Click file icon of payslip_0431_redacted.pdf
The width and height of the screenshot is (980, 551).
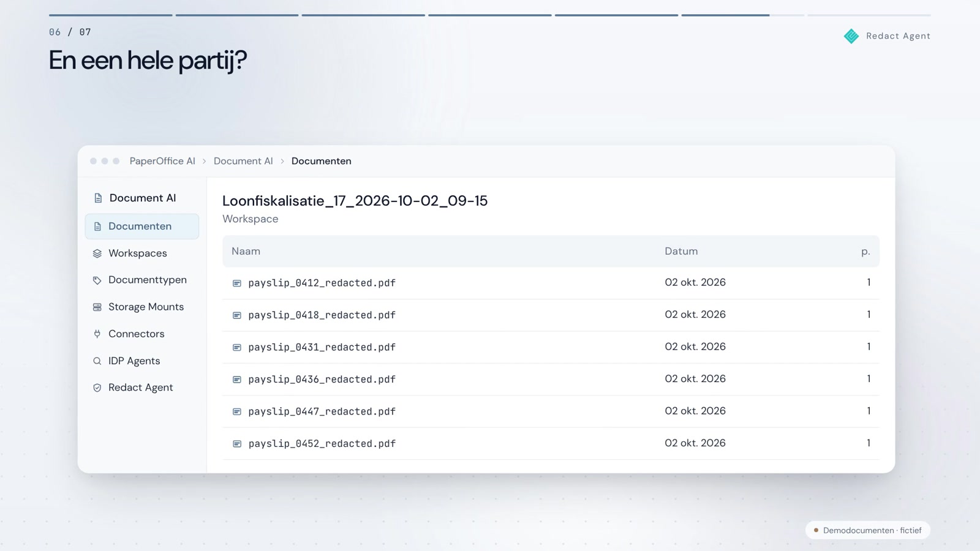point(237,348)
